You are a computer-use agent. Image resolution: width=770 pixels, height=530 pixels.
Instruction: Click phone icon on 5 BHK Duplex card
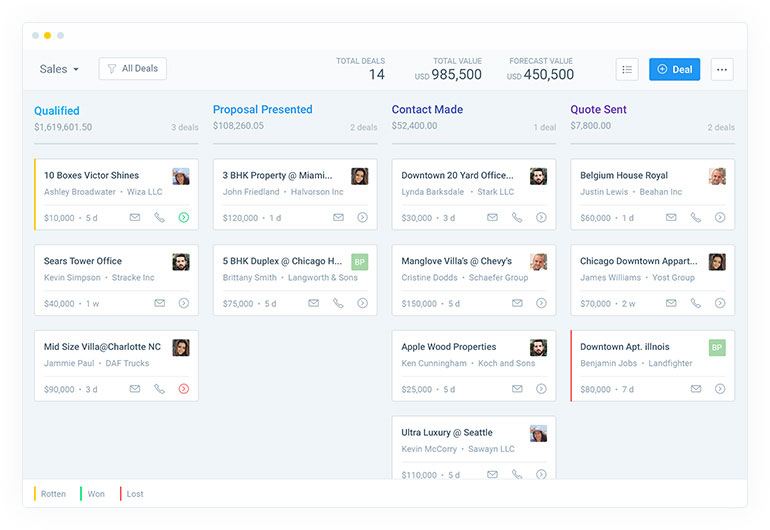[338, 303]
